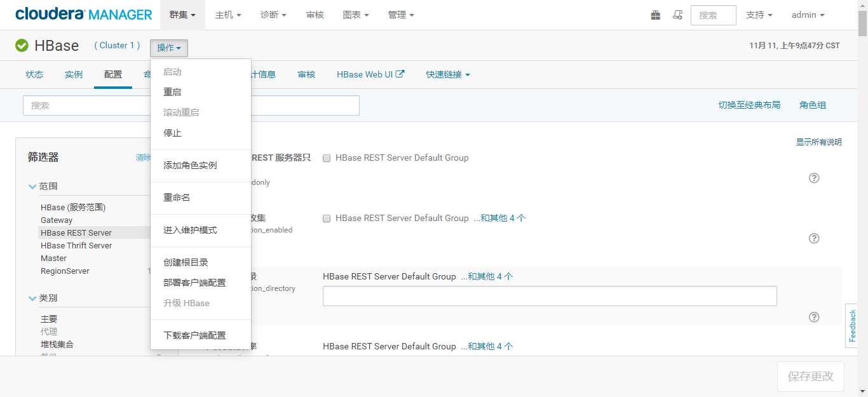Collapse the 类别 filter section

click(43, 298)
